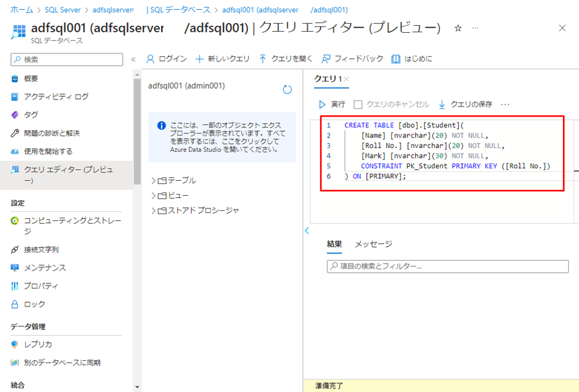Click the はじめに book icon
Viewport: 579px width, 392px height.
pyautogui.click(x=396, y=59)
